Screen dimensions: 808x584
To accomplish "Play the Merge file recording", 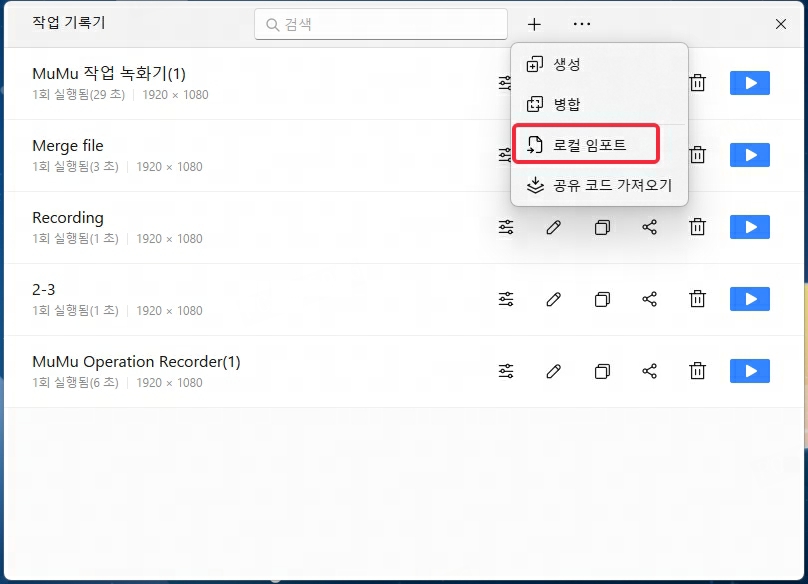I will pos(750,155).
